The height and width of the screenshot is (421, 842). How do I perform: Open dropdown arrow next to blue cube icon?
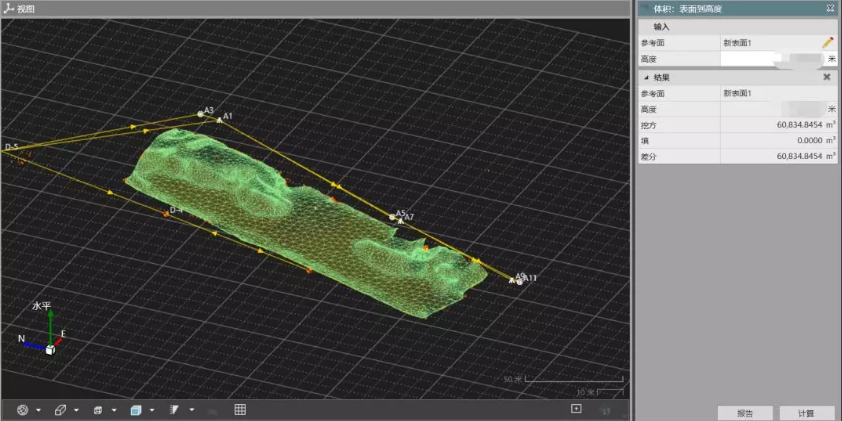click(x=151, y=410)
